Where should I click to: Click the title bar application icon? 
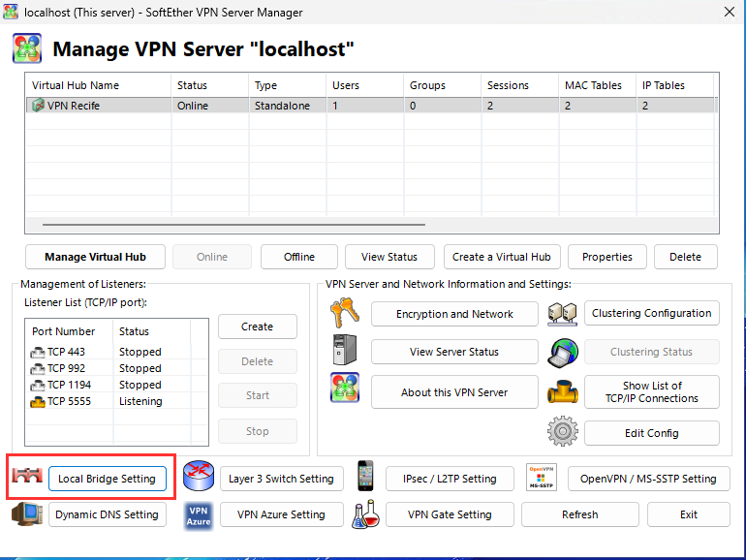(11, 12)
